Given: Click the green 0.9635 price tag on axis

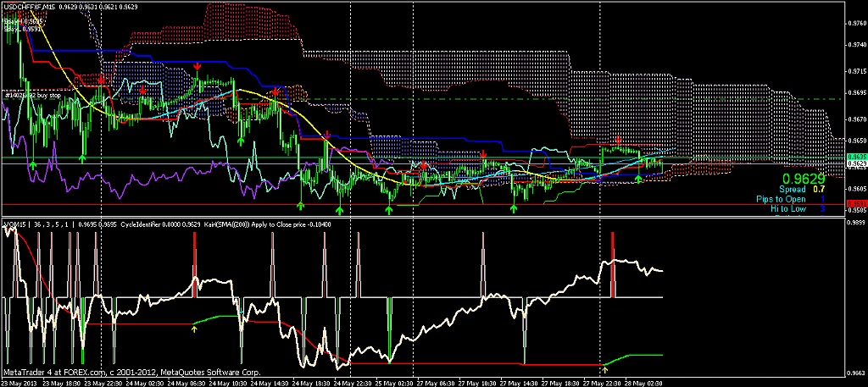Looking at the screenshot, I should pos(857,157).
